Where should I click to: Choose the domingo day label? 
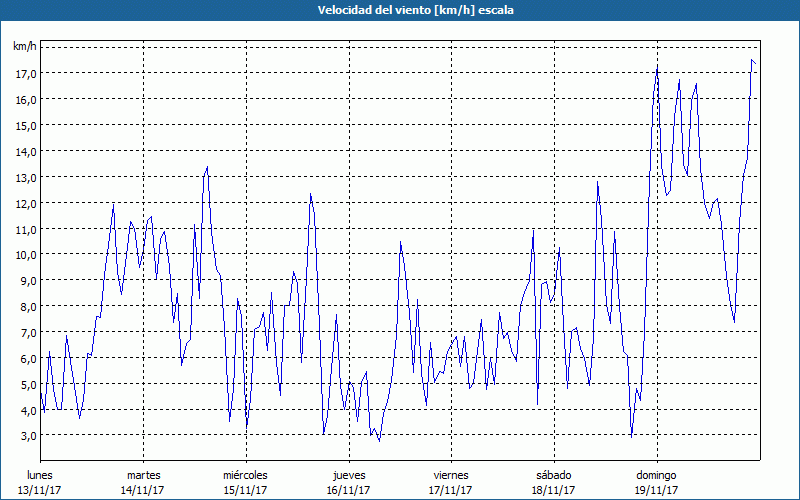click(656, 474)
